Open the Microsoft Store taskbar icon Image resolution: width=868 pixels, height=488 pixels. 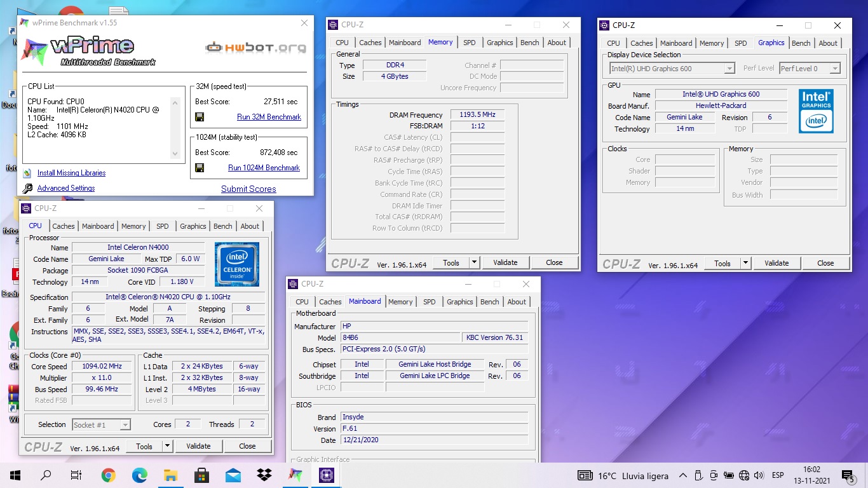click(202, 475)
